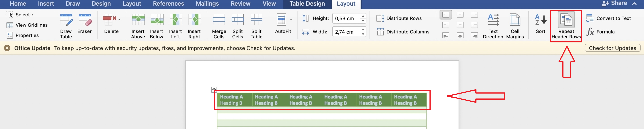
Task: Click the AutoFit icon
Action: (281, 20)
